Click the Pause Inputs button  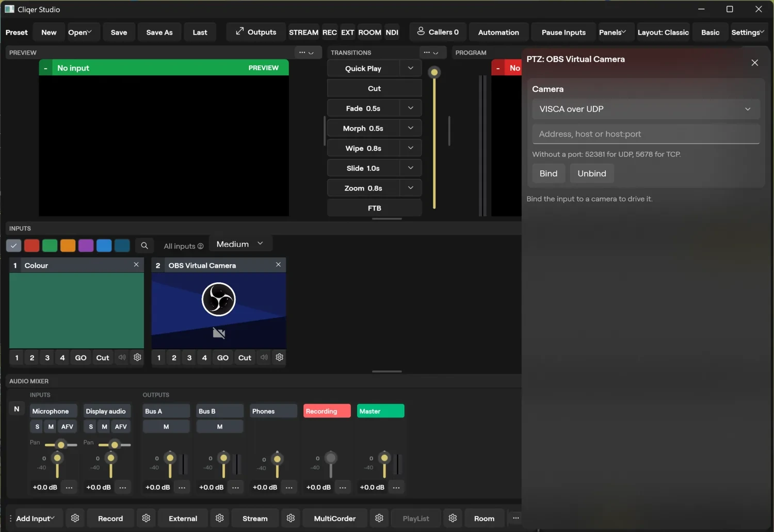tap(563, 32)
